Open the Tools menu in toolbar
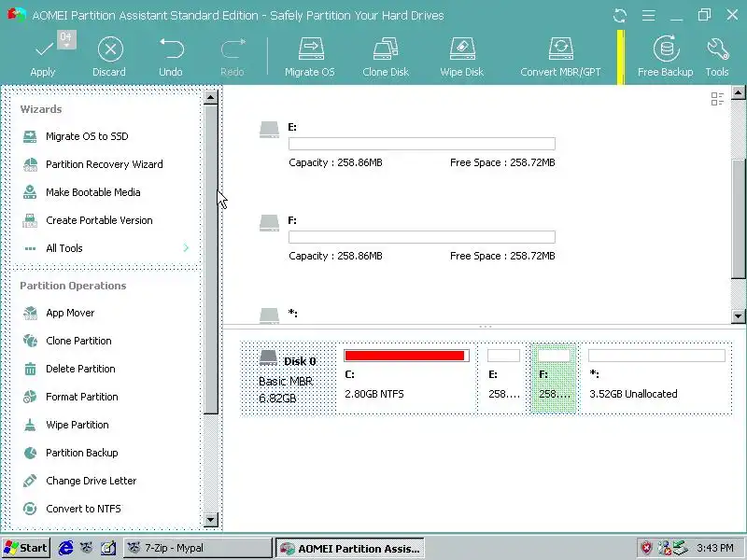Screen dimensions: 747x560 coord(717,57)
